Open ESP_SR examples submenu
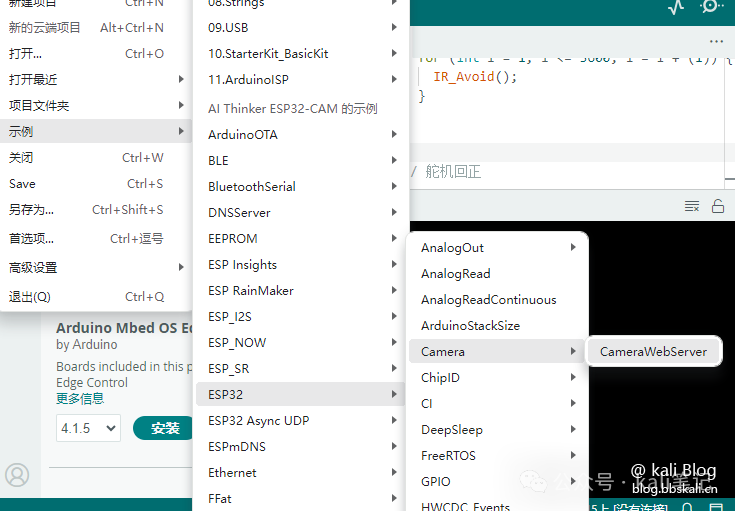The height and width of the screenshot is (511, 735). [x=301, y=368]
